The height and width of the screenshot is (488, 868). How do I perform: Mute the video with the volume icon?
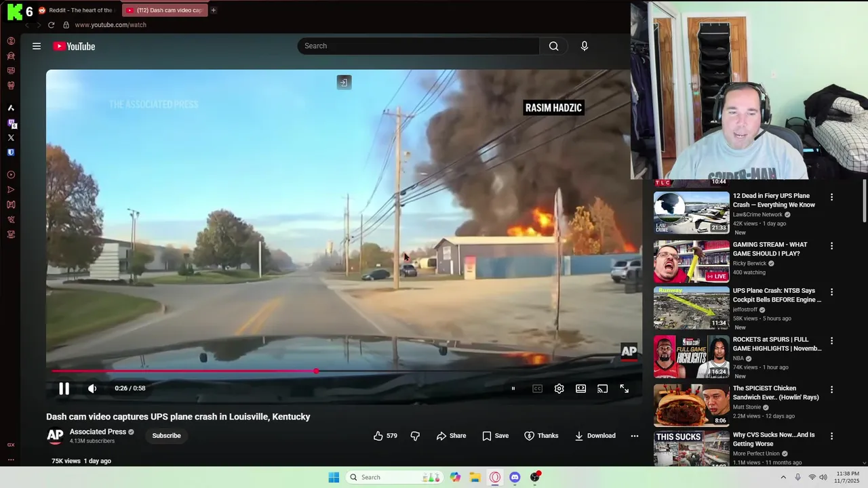click(x=92, y=388)
